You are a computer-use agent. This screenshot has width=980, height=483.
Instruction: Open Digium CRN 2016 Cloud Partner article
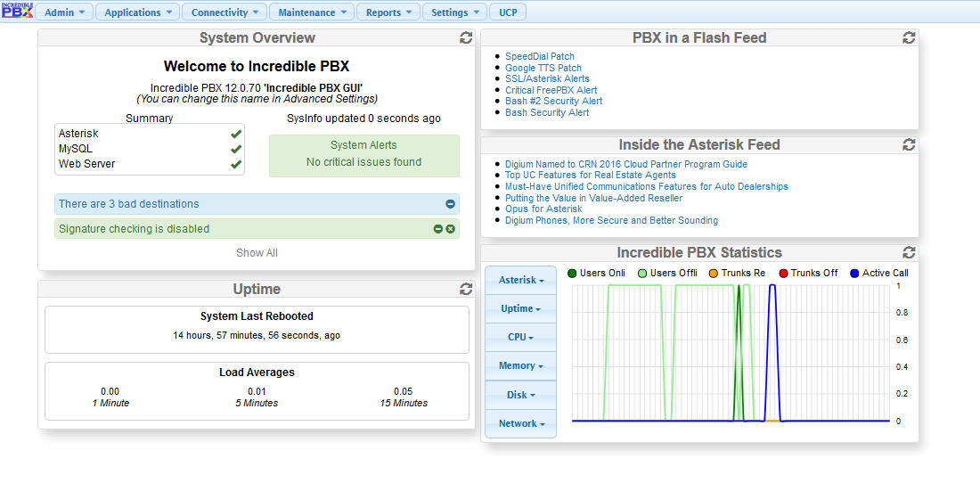(626, 164)
